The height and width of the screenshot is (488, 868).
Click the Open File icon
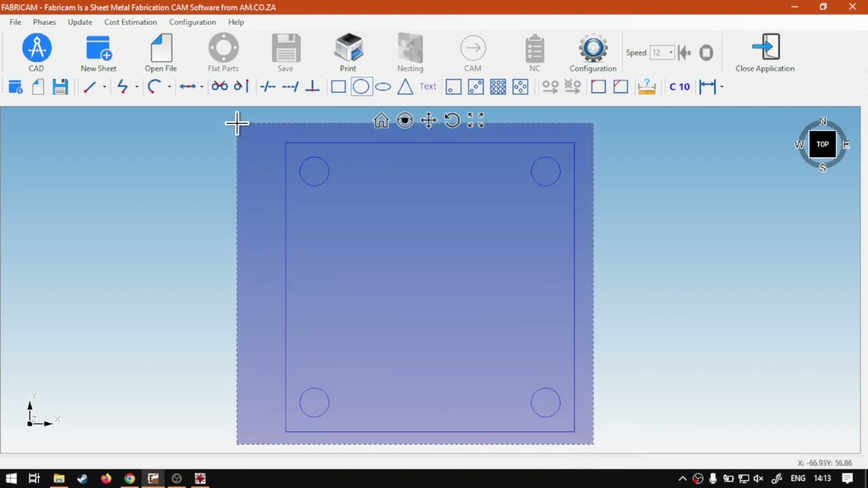(161, 53)
